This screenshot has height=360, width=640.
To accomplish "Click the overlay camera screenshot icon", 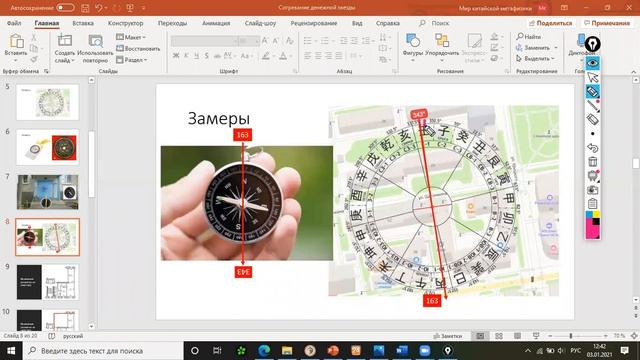I will pos(593,190).
